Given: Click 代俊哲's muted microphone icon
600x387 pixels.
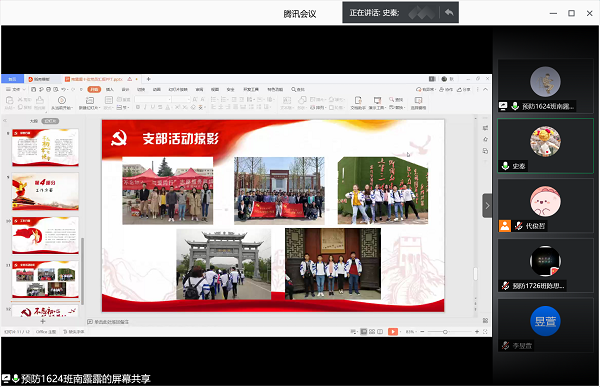Looking at the screenshot, I should 518,226.
